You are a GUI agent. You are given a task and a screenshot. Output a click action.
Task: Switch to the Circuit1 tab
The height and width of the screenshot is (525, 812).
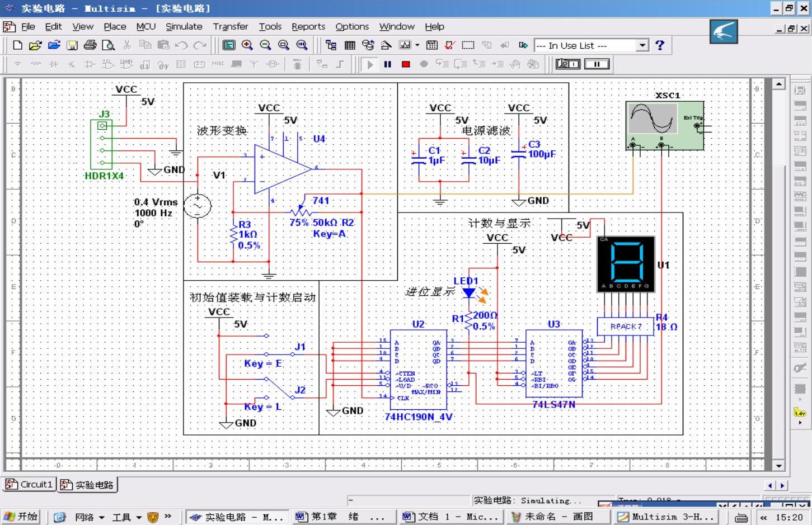pyautogui.click(x=30, y=484)
